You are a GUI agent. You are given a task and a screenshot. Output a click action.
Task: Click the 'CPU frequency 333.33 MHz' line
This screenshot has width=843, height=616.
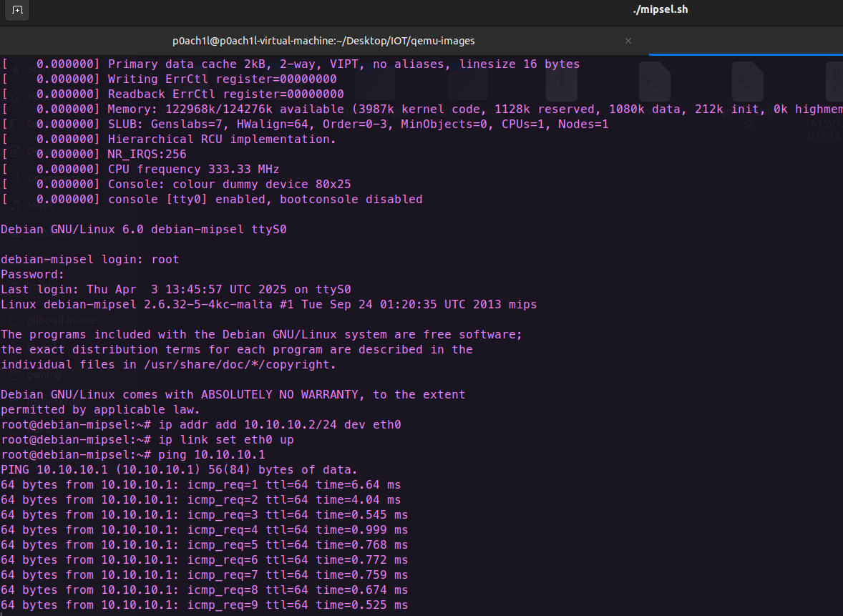click(140, 170)
